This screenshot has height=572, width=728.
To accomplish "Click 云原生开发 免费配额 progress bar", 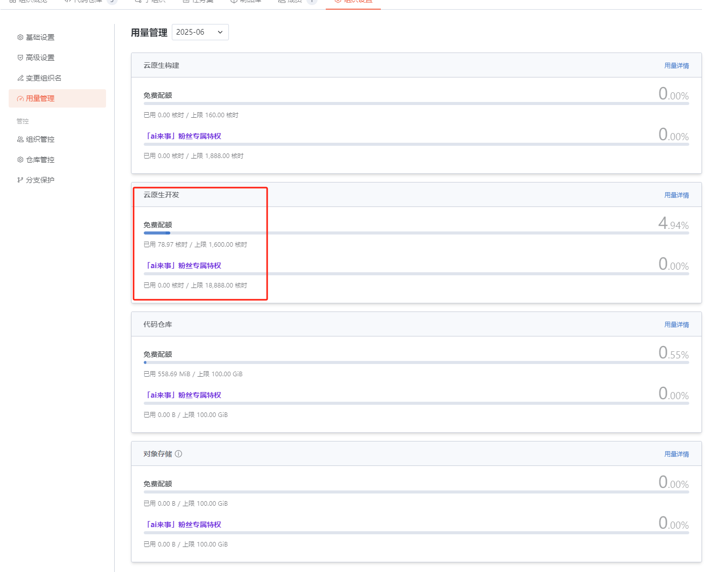I will pyautogui.click(x=416, y=233).
